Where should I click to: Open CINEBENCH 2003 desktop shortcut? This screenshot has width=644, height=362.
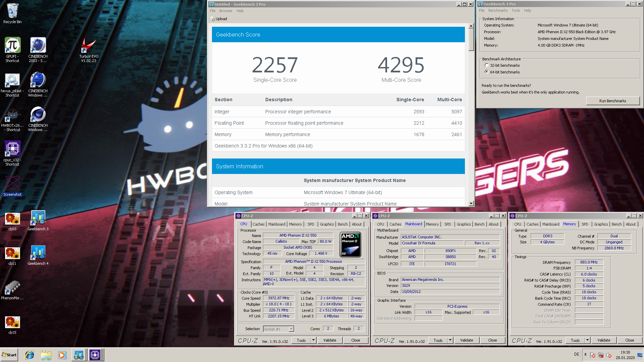click(x=38, y=50)
